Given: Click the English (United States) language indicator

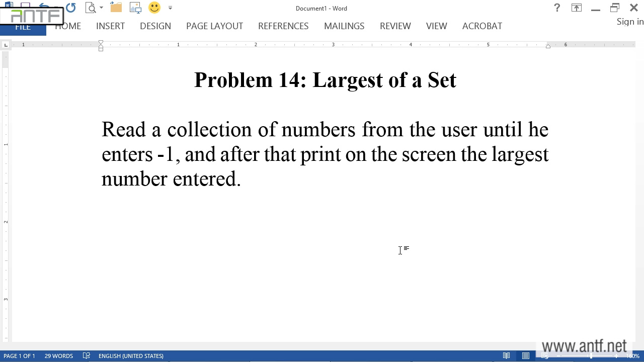Looking at the screenshot, I should point(131,356).
